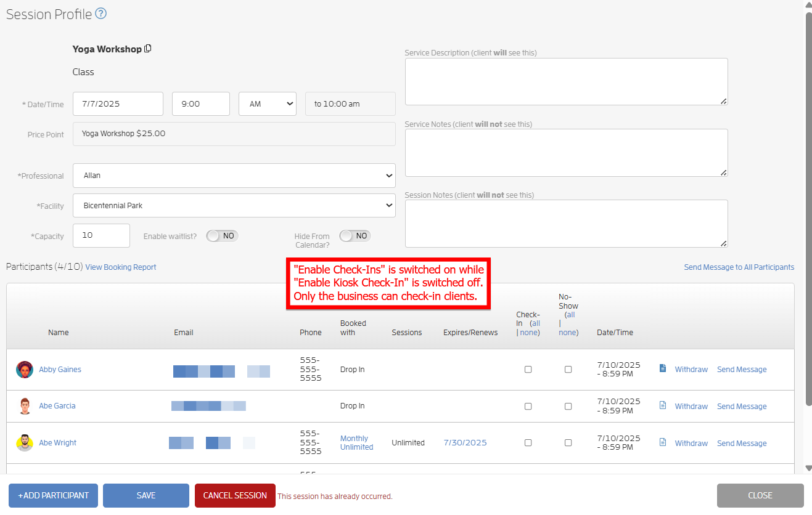Toggle Hide From Calendar switch
The width and height of the screenshot is (812, 515).
[x=355, y=236]
